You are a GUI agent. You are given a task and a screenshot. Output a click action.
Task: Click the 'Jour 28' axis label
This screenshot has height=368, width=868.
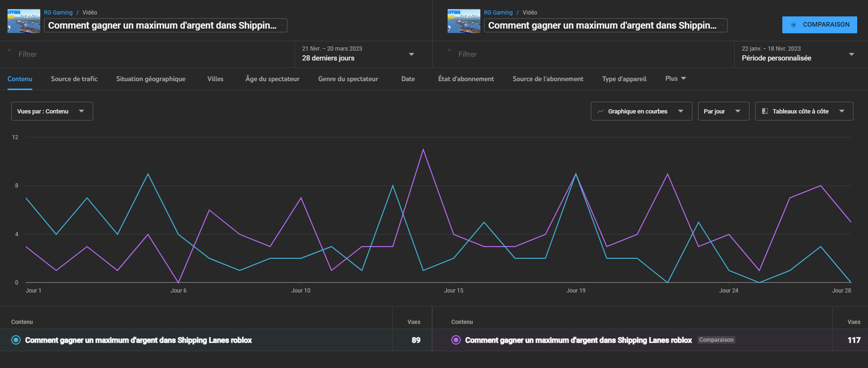pyautogui.click(x=841, y=291)
